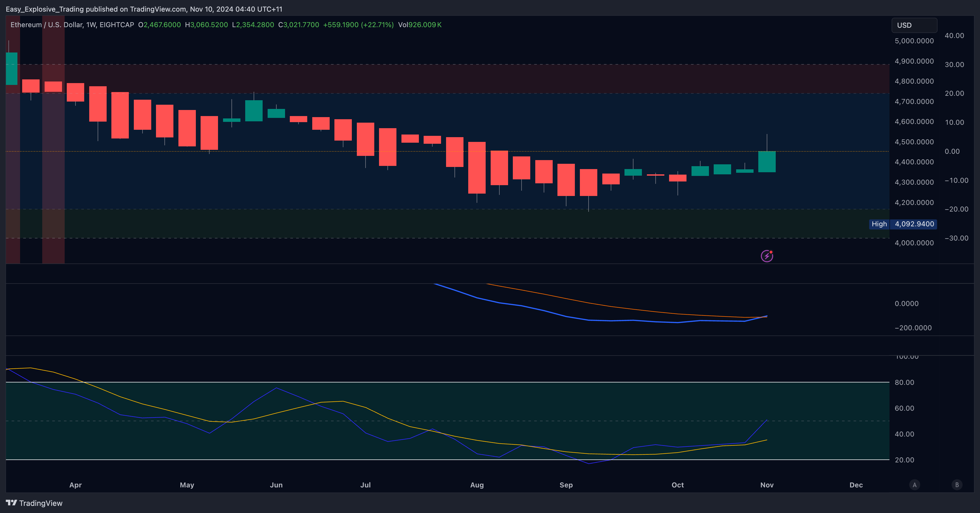Click the Aug label on time axis
The height and width of the screenshot is (513, 980).
pos(477,485)
